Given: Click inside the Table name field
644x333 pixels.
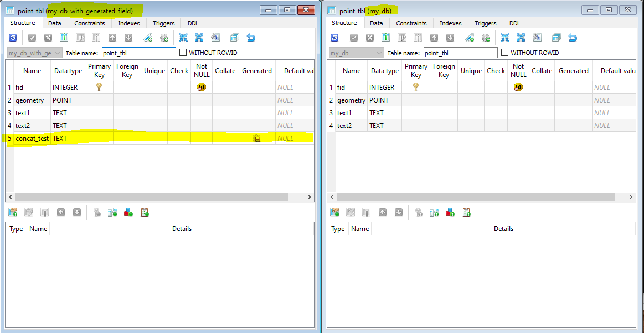Looking at the screenshot, I should [x=138, y=52].
